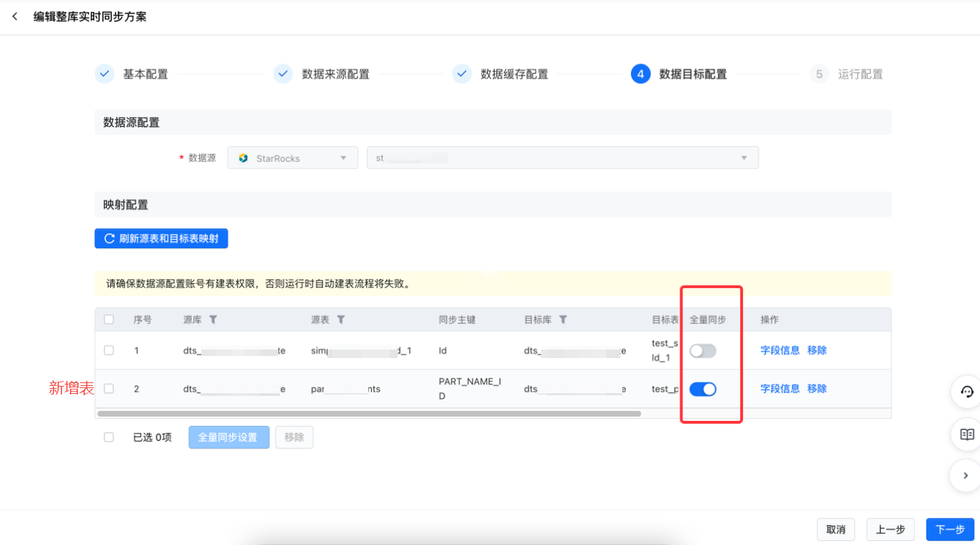Click step 5 circle icon
The image size is (980, 545).
(x=819, y=74)
